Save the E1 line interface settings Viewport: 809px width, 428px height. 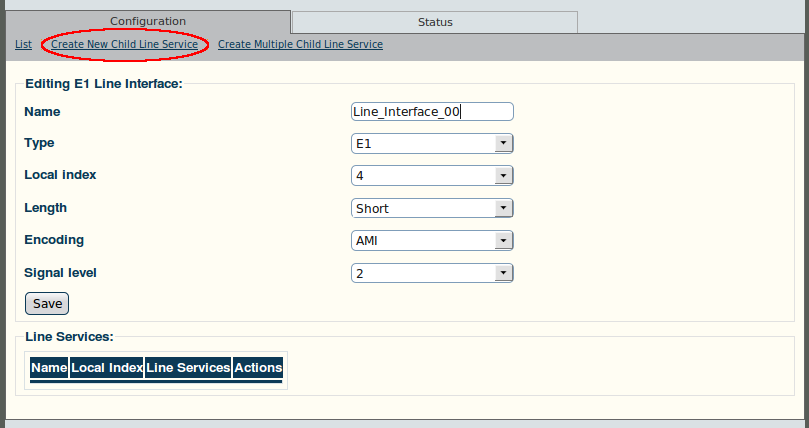coord(47,304)
